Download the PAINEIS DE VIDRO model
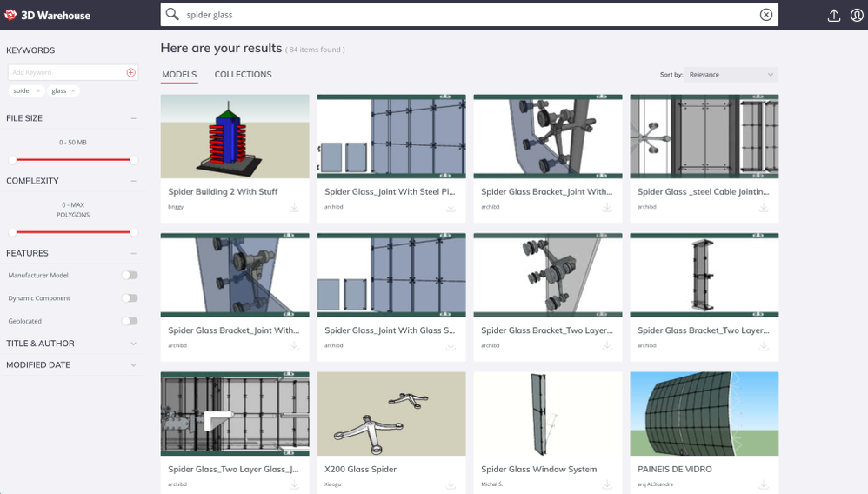868x494 pixels. tap(764, 484)
